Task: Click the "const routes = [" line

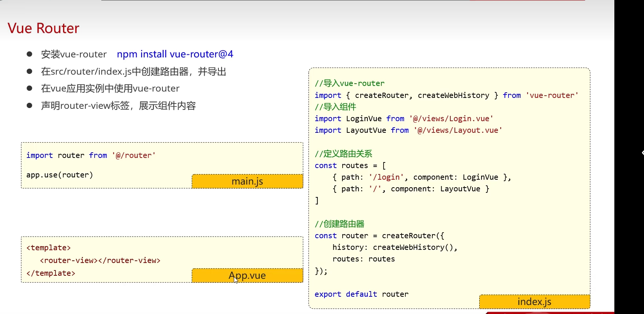Action: pos(350,165)
